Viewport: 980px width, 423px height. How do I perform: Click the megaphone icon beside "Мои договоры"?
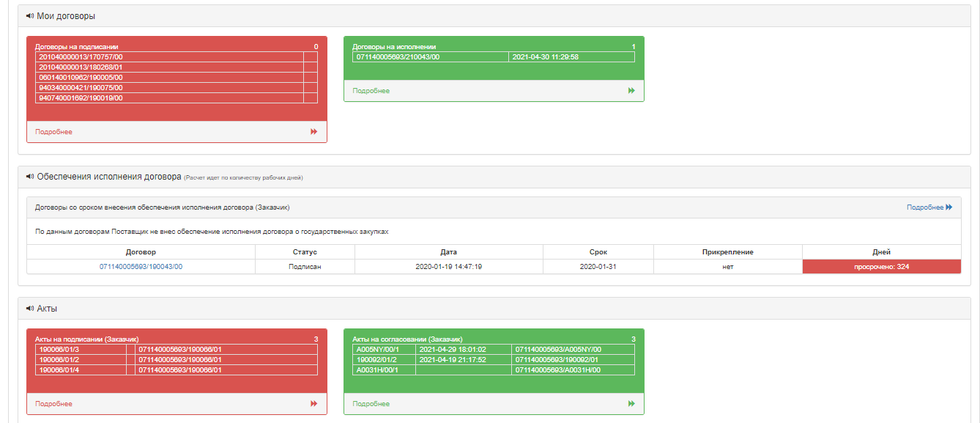(x=30, y=16)
